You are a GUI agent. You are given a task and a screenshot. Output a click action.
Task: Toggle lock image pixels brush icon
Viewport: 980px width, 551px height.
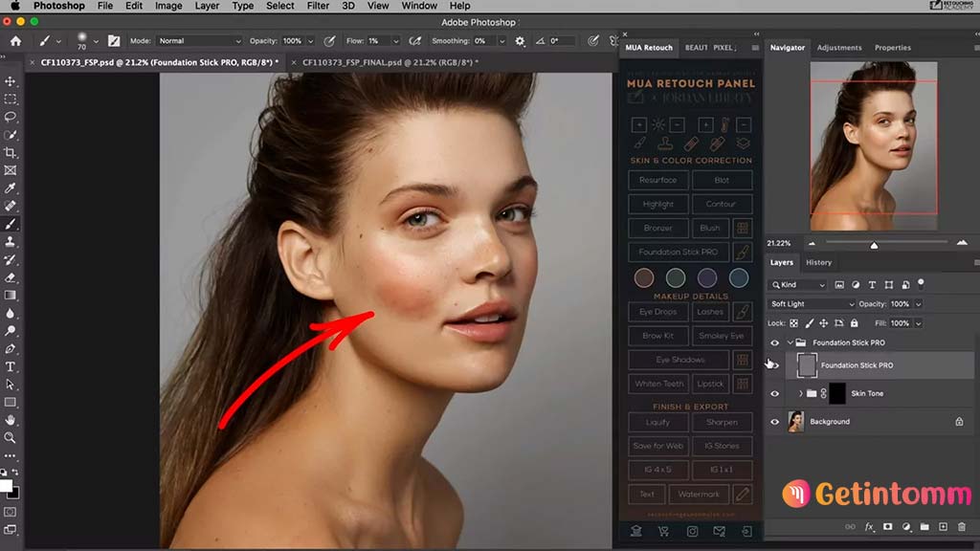pyautogui.click(x=810, y=323)
